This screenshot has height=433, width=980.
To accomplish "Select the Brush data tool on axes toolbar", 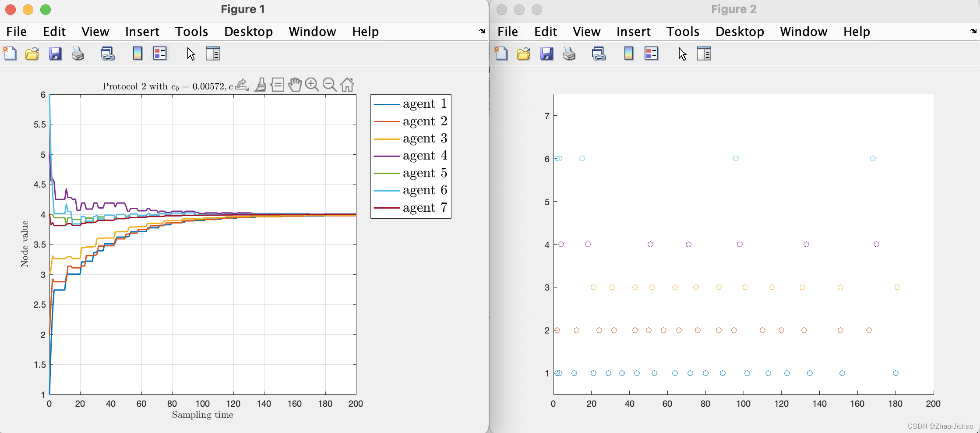I will coord(261,84).
